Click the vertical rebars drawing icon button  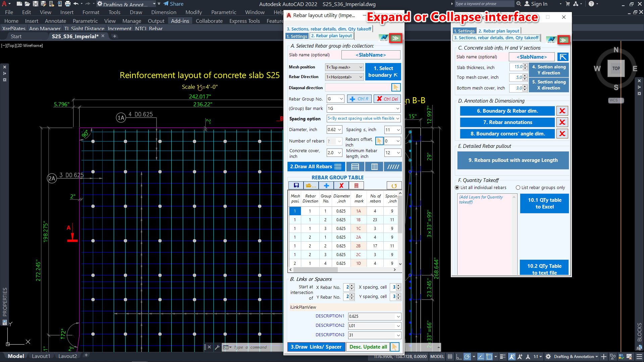[x=374, y=167]
